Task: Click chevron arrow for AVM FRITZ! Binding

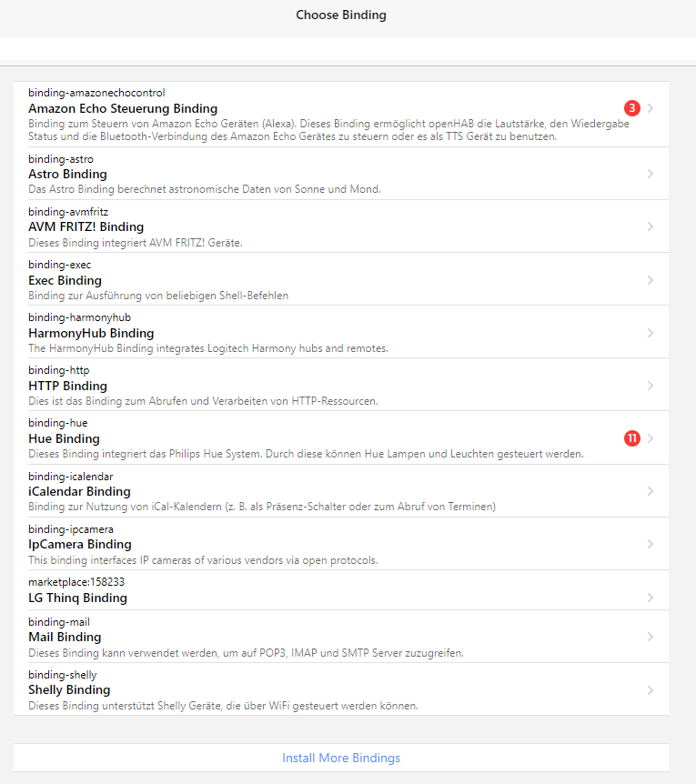Action: (651, 226)
